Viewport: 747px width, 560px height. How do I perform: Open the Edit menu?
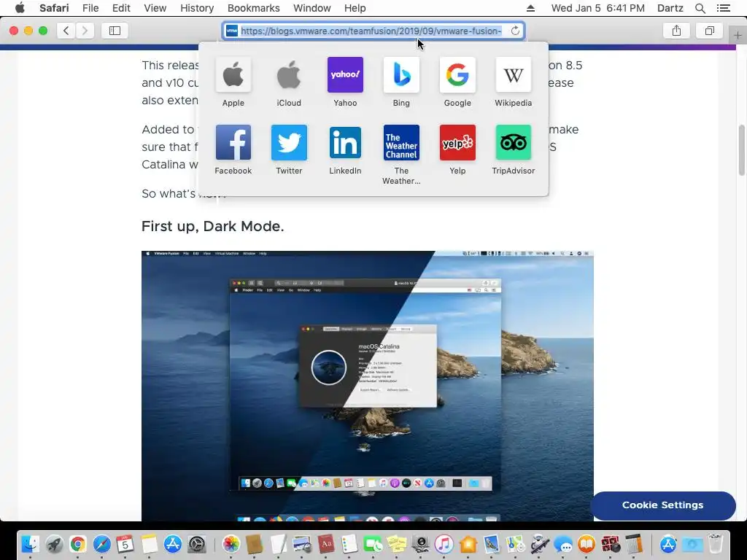coord(121,8)
